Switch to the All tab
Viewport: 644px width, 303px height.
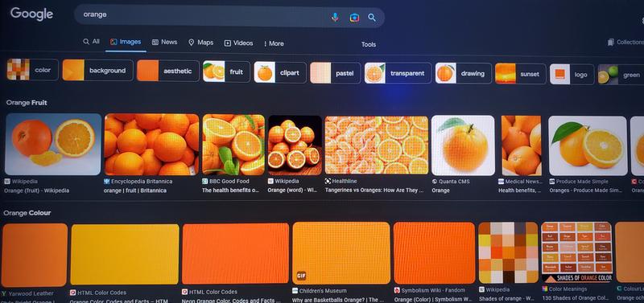[x=91, y=42]
